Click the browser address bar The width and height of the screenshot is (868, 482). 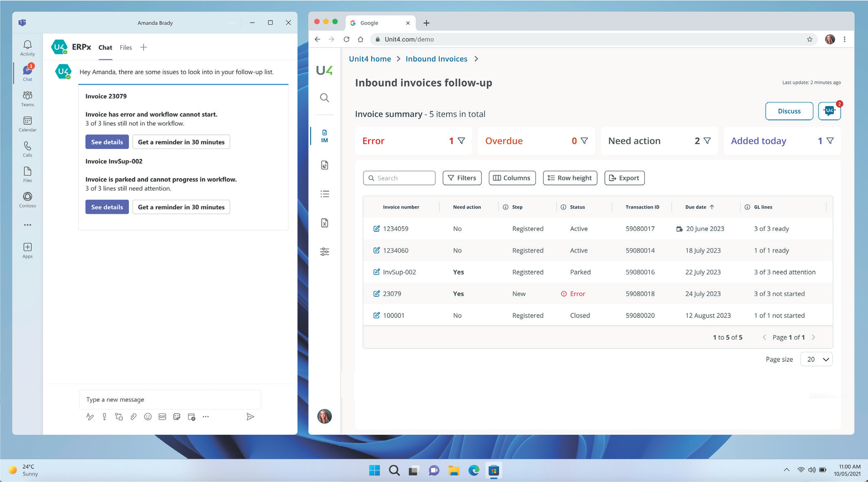[x=594, y=39]
